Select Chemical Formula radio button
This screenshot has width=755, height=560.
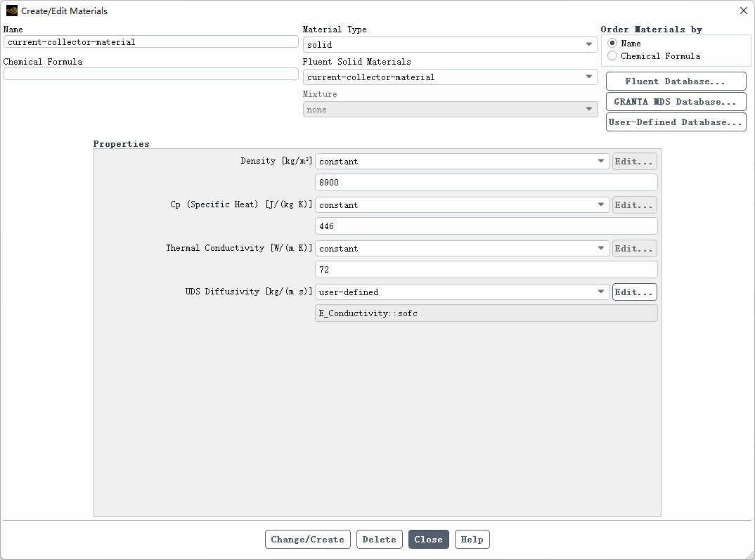pos(612,56)
